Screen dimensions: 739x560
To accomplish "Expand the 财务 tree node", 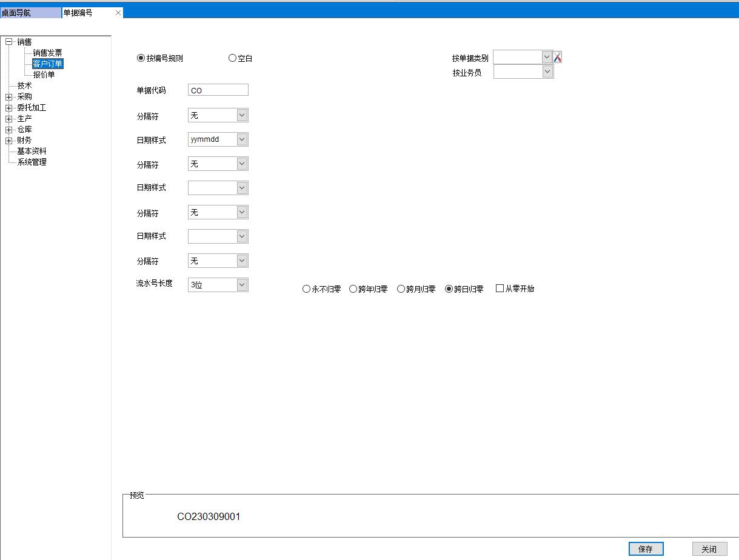I will 8,141.
